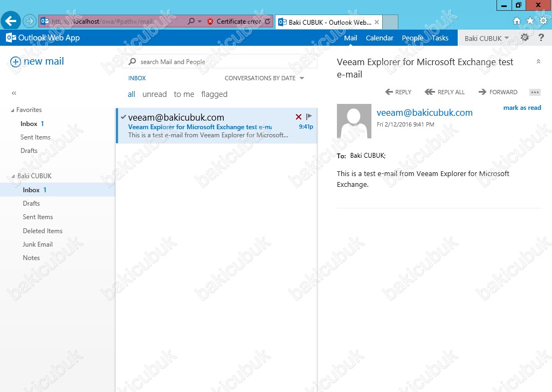Open the Deleted Items folder
The height and width of the screenshot is (392, 552).
tap(43, 230)
